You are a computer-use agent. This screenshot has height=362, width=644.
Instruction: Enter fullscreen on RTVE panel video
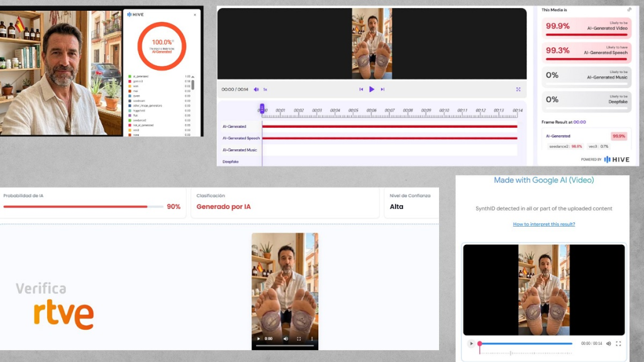299,339
